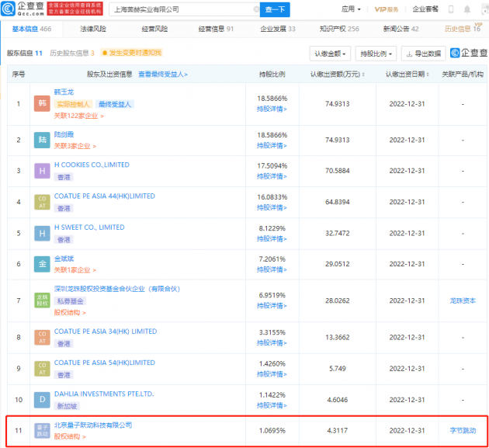Click the orange 韩 avatar icon

point(42,103)
